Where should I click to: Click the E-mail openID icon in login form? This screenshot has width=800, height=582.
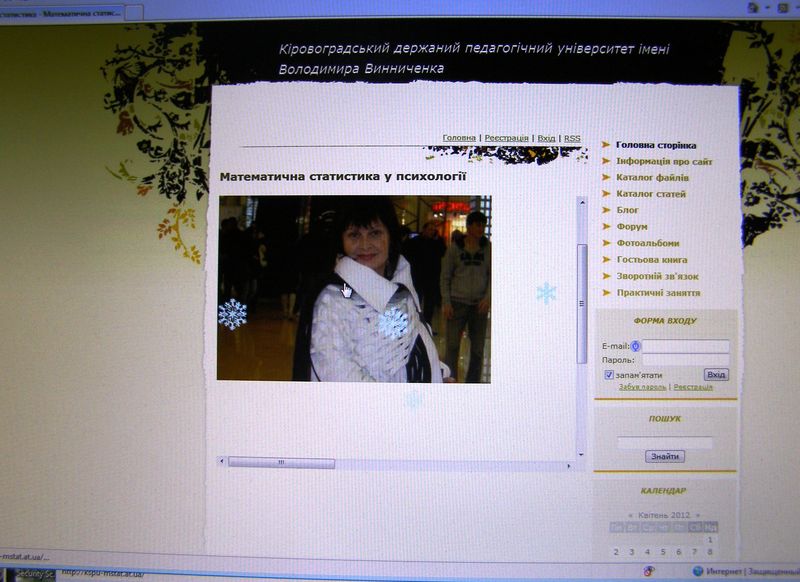pyautogui.click(x=635, y=346)
